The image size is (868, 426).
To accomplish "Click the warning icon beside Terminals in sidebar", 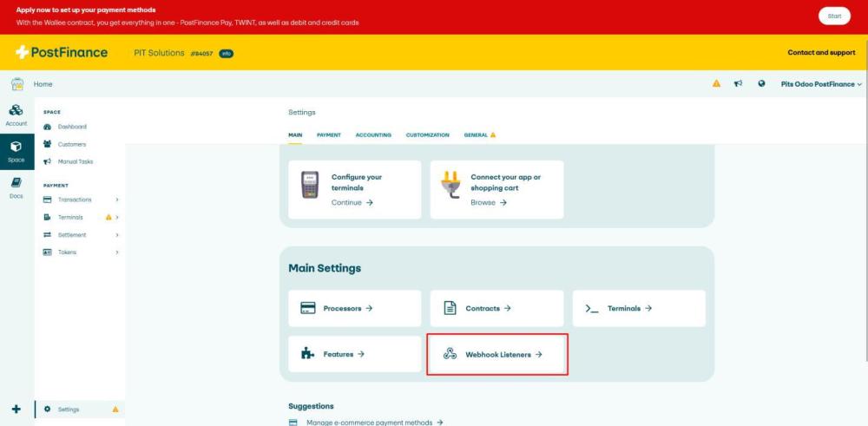I will tap(108, 218).
